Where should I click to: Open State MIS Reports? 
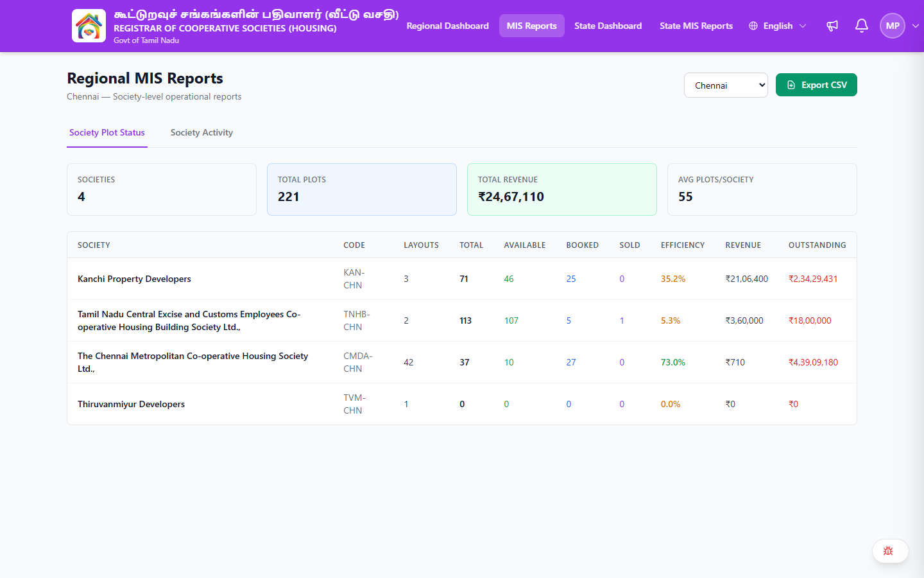[x=696, y=26]
